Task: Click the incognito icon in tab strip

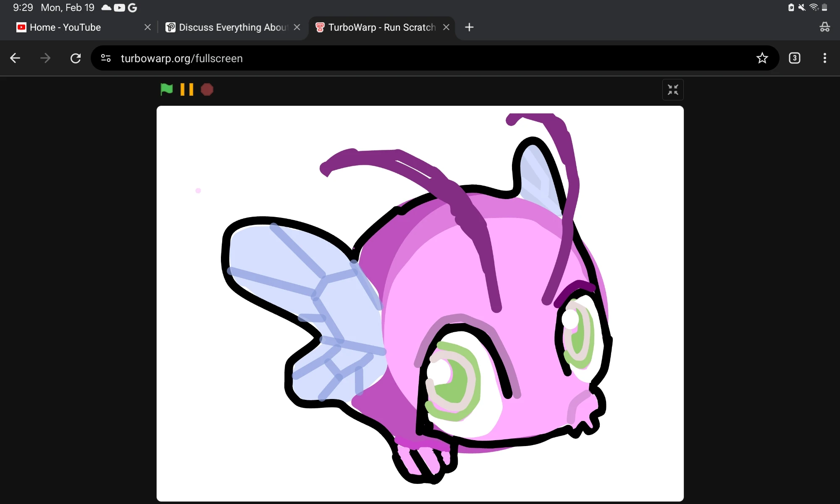Action: (x=824, y=28)
